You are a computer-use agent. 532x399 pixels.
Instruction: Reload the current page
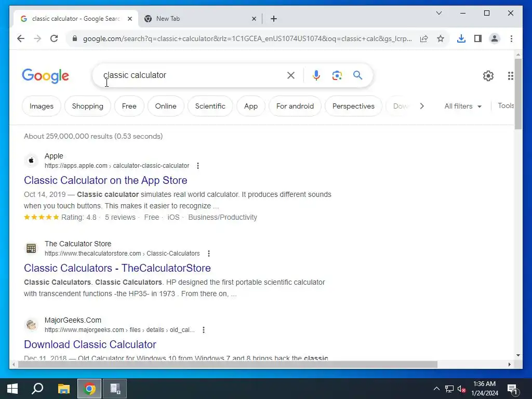click(x=54, y=38)
